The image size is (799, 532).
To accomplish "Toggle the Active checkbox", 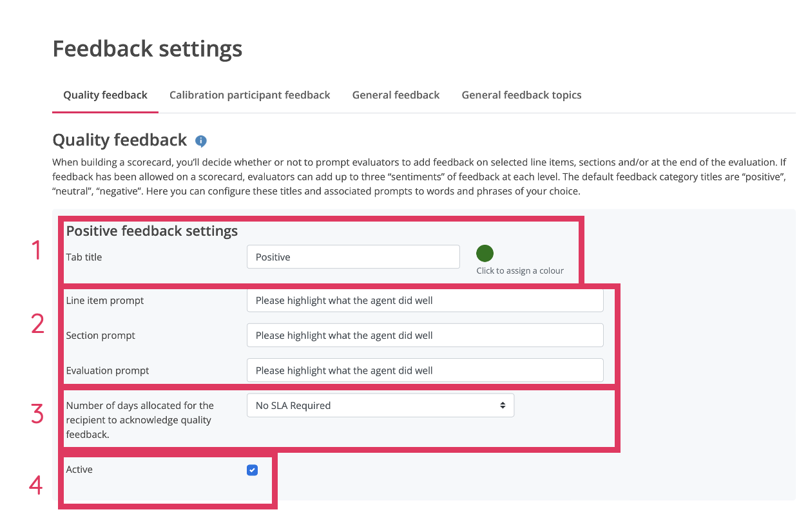I will coord(252,470).
